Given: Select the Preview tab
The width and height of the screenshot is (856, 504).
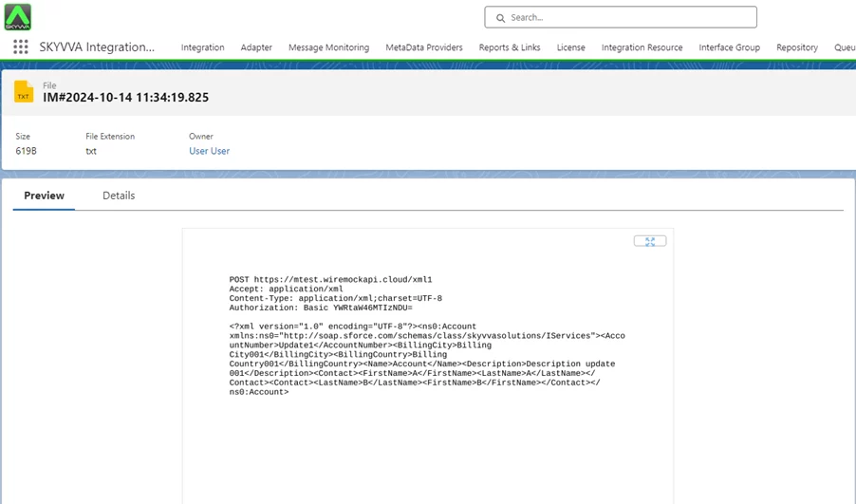Looking at the screenshot, I should coord(45,196).
